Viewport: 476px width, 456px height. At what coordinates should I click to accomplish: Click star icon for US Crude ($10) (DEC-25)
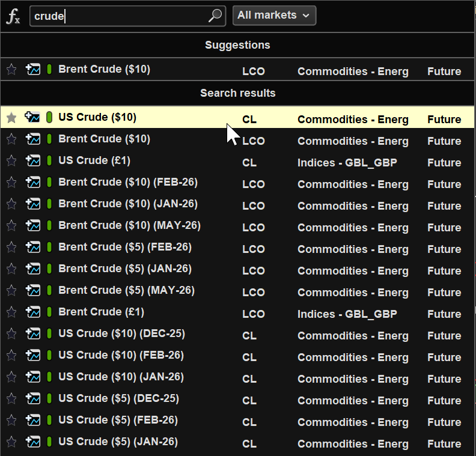point(11,333)
